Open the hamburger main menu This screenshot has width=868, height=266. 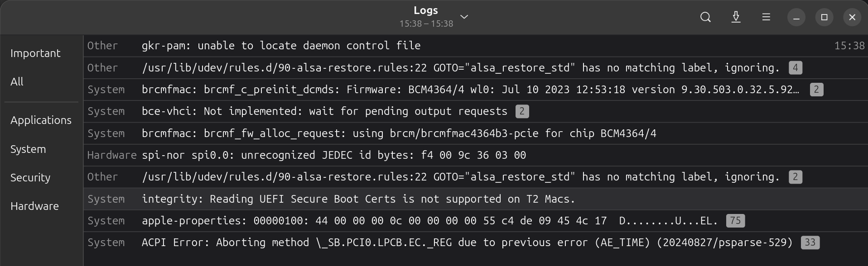tap(766, 17)
